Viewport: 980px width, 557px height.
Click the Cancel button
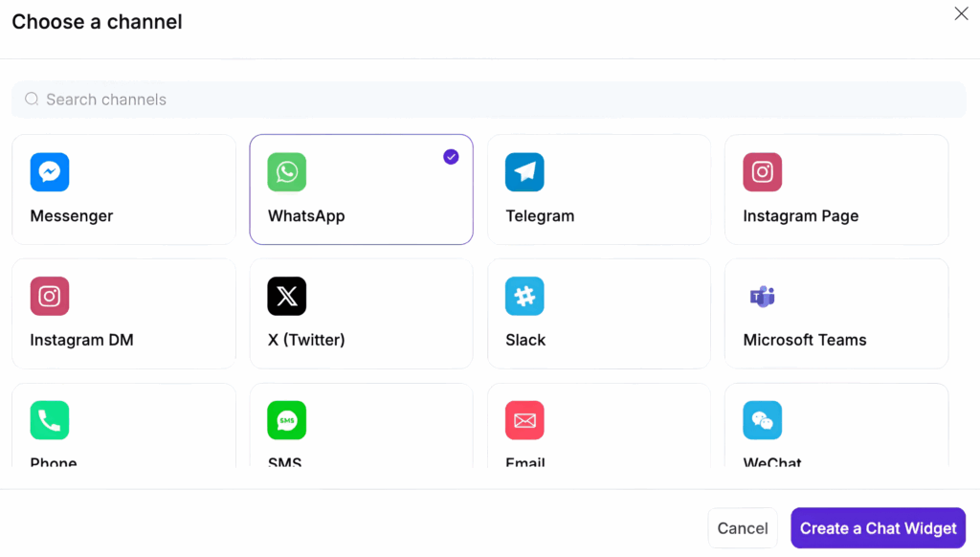(743, 527)
